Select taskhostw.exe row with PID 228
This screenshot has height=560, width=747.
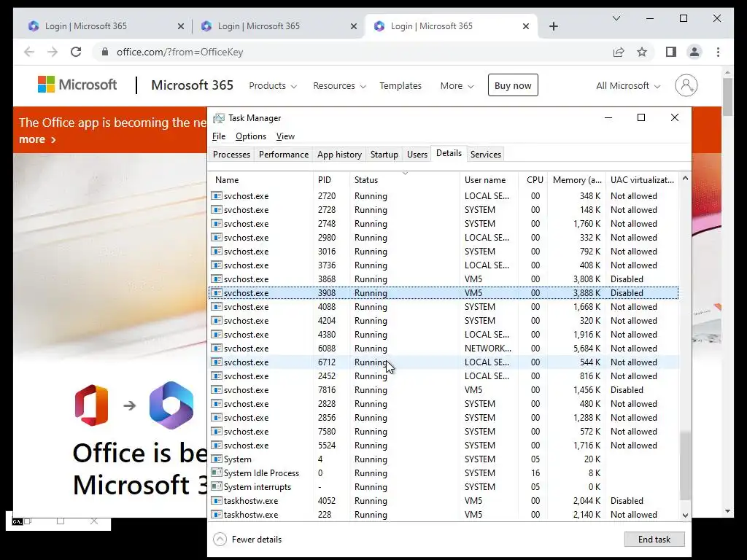coord(444,515)
